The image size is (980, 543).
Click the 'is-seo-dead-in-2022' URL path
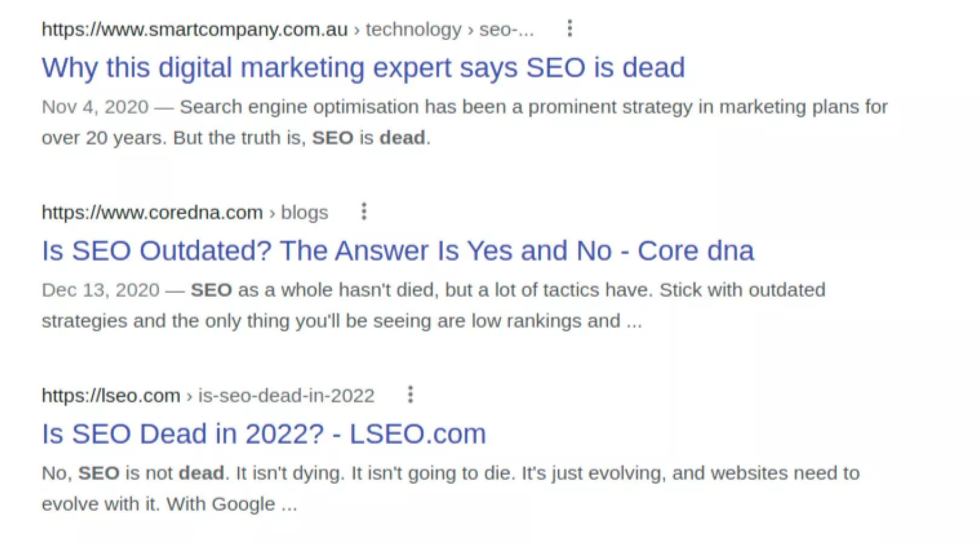[286, 396]
